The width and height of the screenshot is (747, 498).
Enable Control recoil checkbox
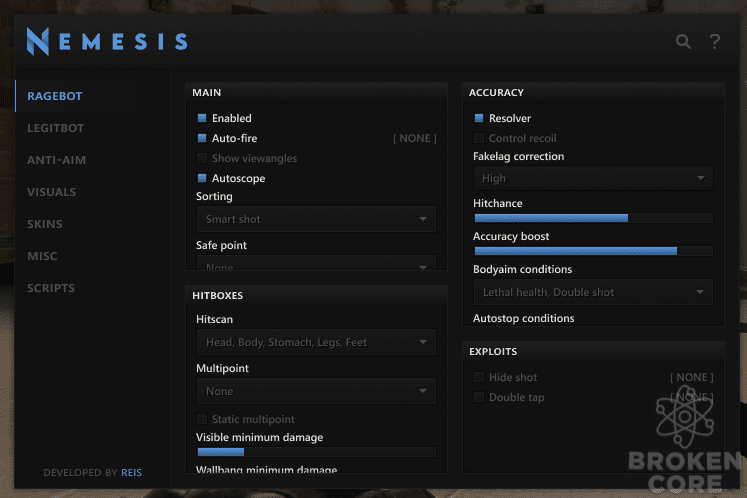point(479,138)
